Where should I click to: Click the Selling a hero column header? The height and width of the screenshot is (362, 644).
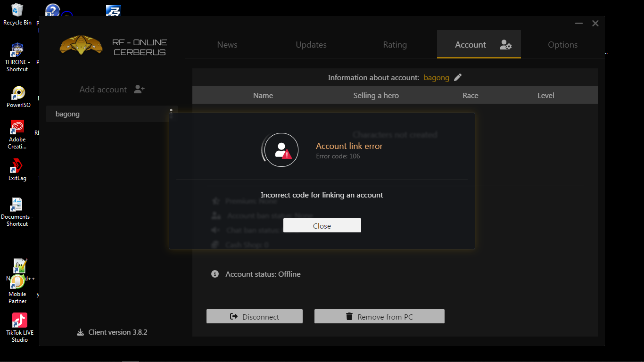point(376,95)
